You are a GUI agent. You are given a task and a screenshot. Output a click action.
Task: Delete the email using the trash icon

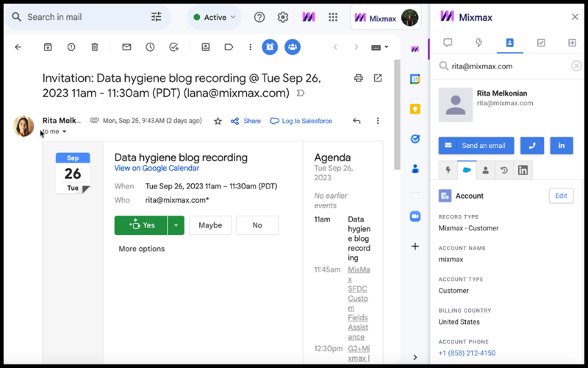pyautogui.click(x=95, y=47)
